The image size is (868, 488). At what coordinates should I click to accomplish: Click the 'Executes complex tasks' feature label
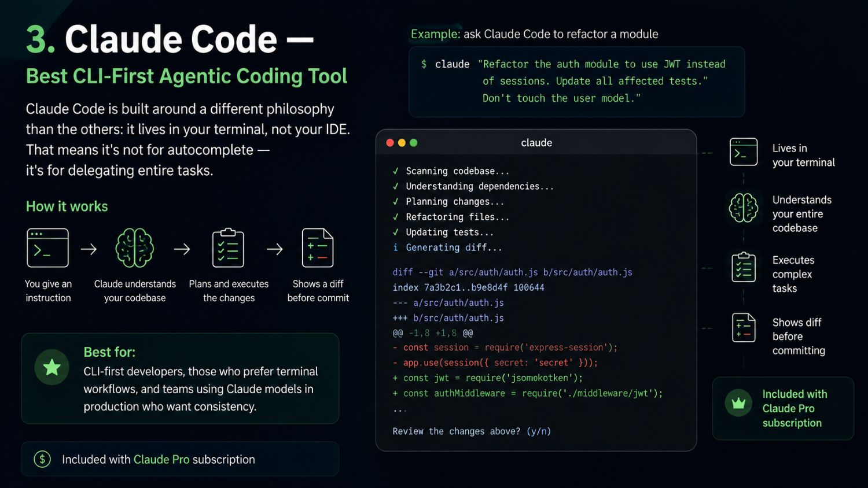click(793, 274)
